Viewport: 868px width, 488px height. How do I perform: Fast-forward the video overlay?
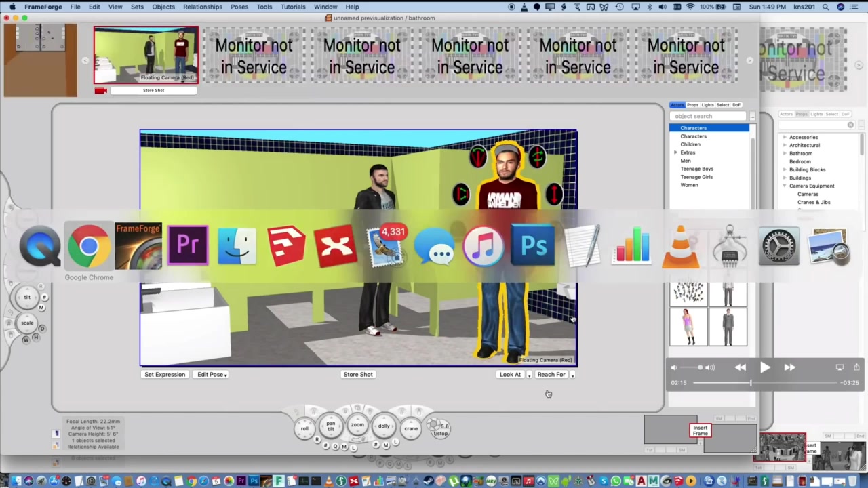click(789, 367)
